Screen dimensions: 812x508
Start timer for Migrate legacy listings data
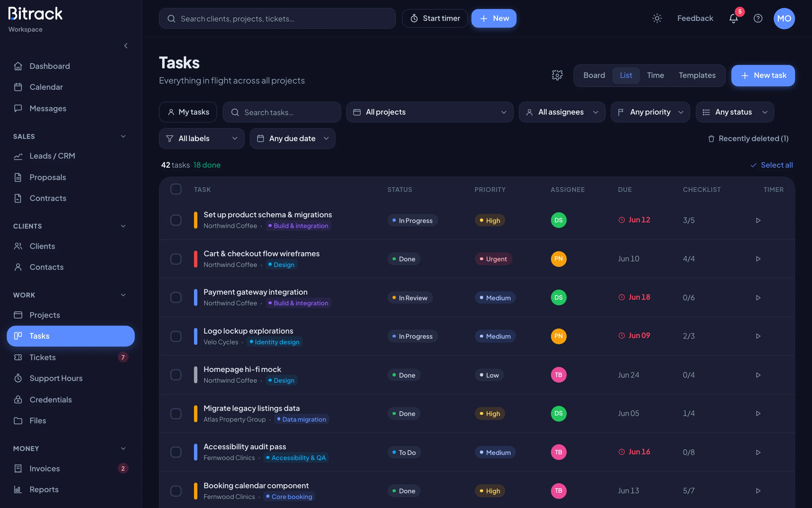(758, 413)
